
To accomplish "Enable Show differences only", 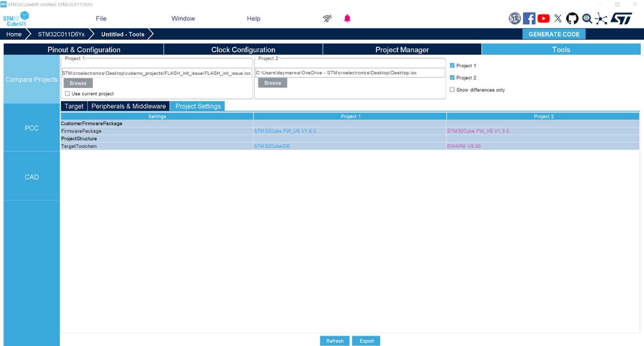I will point(452,90).
